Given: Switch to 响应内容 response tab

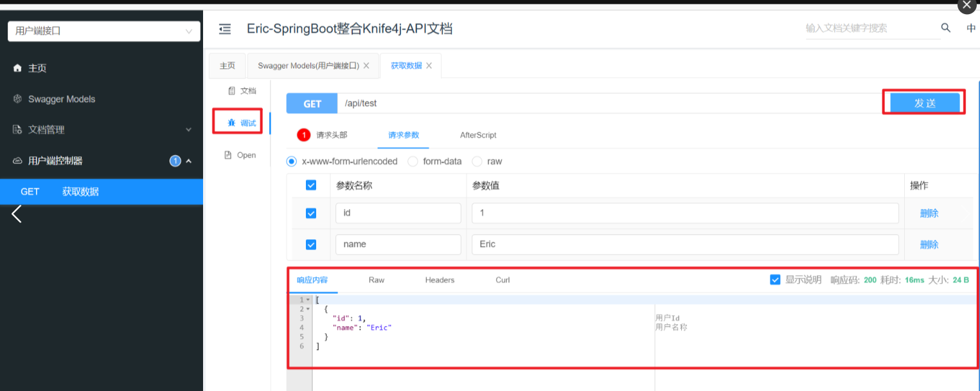Looking at the screenshot, I should click(x=312, y=280).
